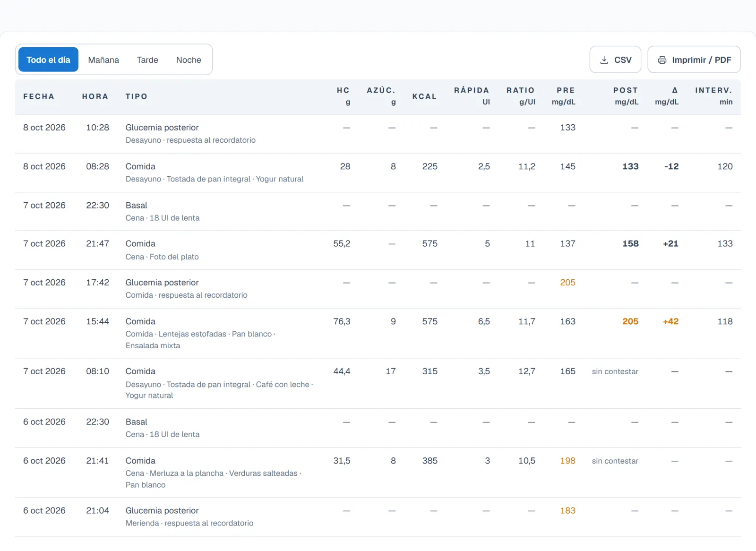Click 'Cena · Foto del plato' description
The image size is (756, 551).
coord(162,257)
